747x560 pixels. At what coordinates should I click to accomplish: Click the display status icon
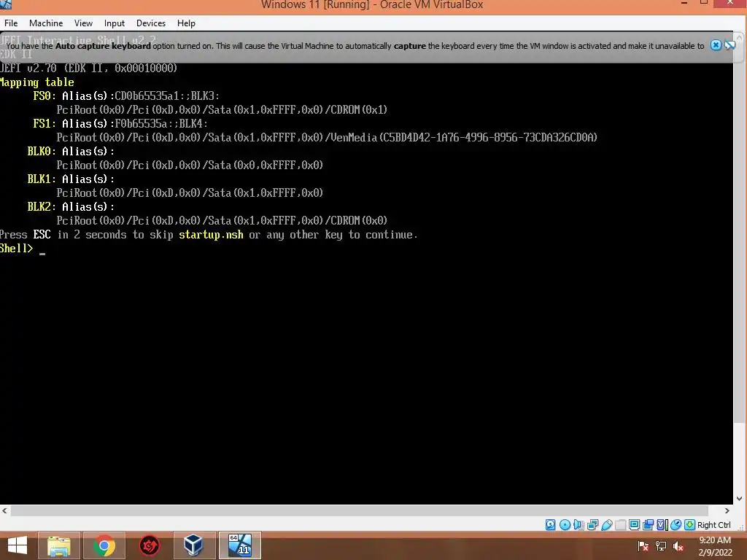[x=634, y=525]
